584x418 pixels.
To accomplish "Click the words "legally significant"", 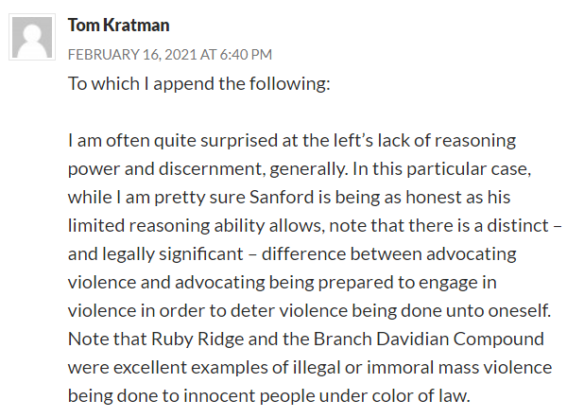I will pos(172,254).
